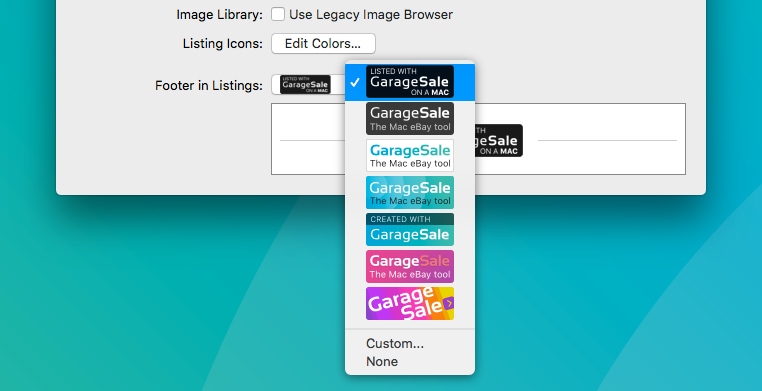Choose 'Created with GarageSale' footer badge
Image resolution: width=762 pixels, height=391 pixels.
click(410, 229)
